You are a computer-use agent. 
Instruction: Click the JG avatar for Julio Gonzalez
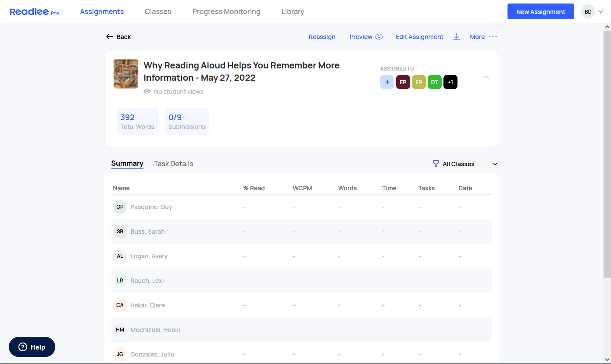(120, 354)
